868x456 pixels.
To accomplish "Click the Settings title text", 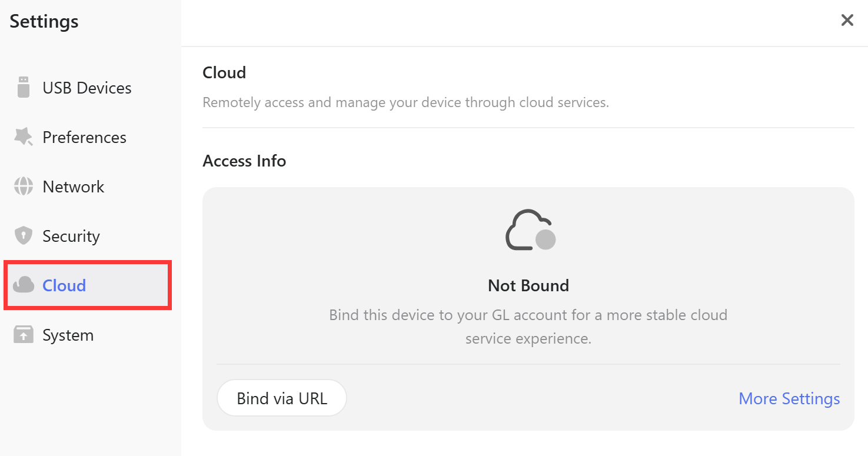I will [44, 21].
